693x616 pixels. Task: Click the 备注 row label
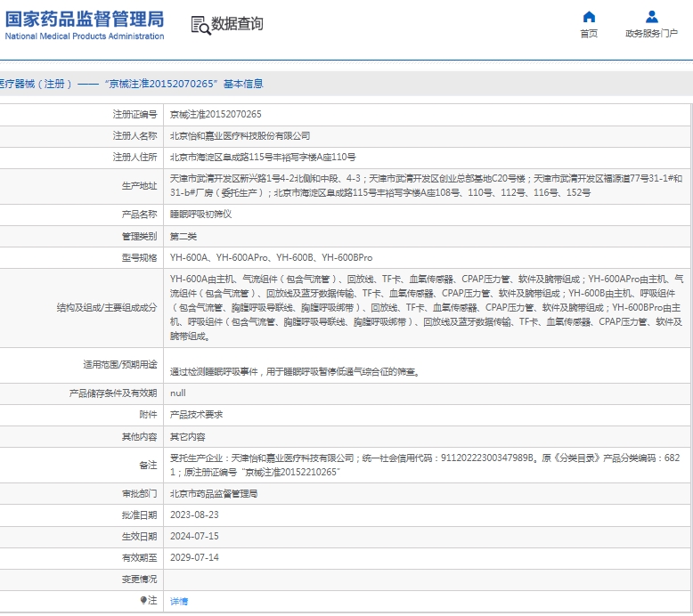point(148,465)
